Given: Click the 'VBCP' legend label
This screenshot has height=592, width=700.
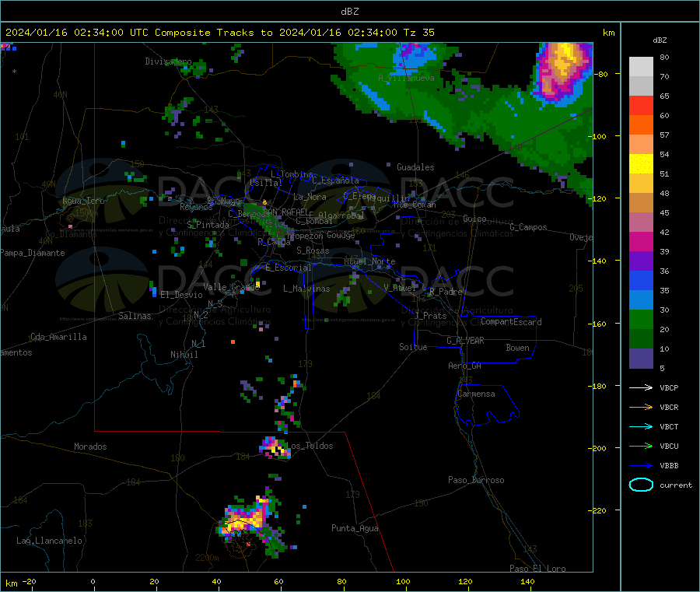Looking at the screenshot, I should click(669, 387).
